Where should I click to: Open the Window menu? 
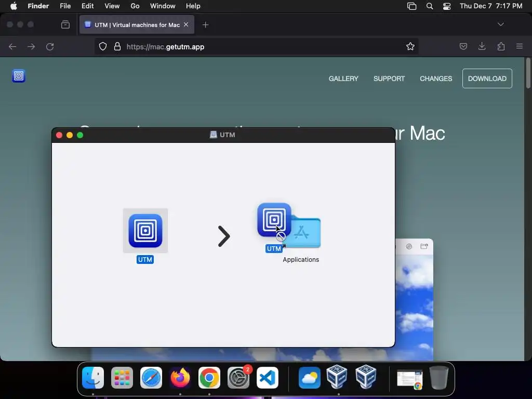point(163,6)
